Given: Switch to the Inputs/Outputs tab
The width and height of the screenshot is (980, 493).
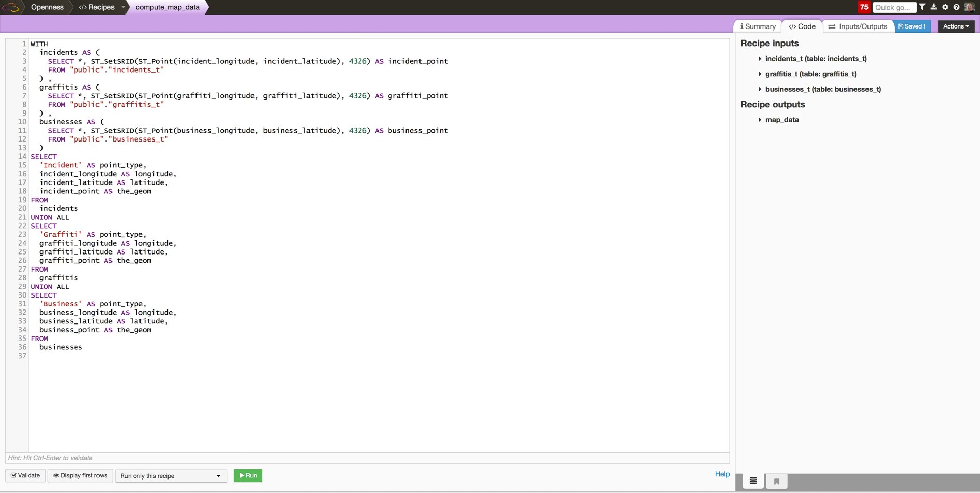Looking at the screenshot, I should (x=858, y=26).
